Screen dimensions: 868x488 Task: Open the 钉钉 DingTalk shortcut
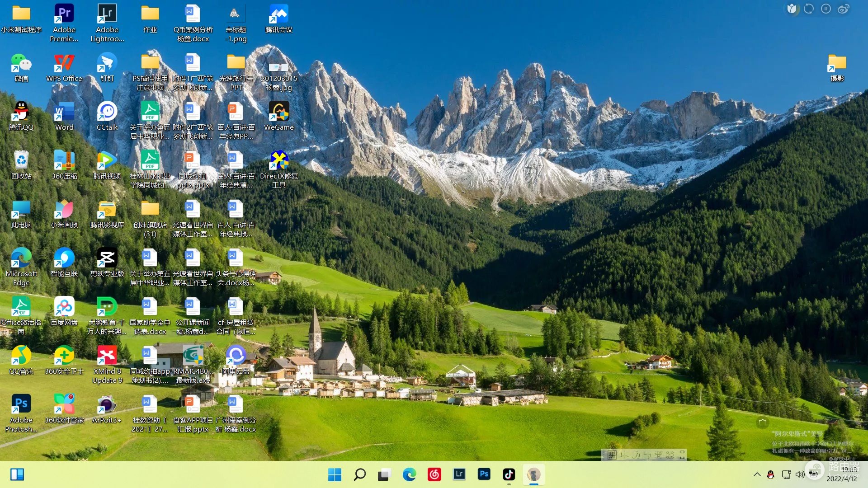[x=107, y=68]
